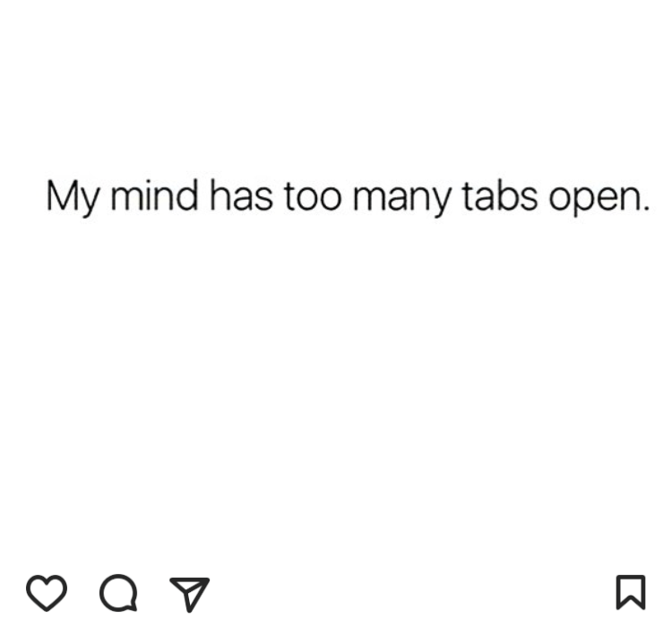Like the post with the heart icon
672x627 pixels.
click(x=47, y=593)
